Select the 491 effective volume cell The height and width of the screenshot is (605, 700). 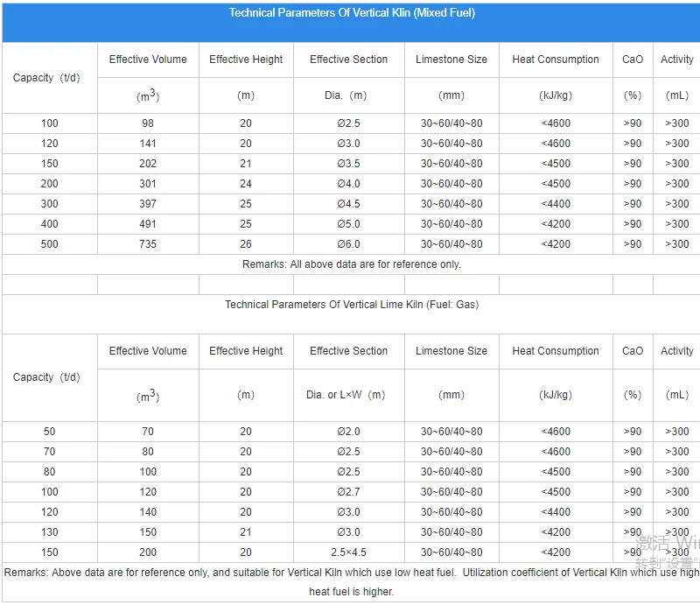coord(148,224)
